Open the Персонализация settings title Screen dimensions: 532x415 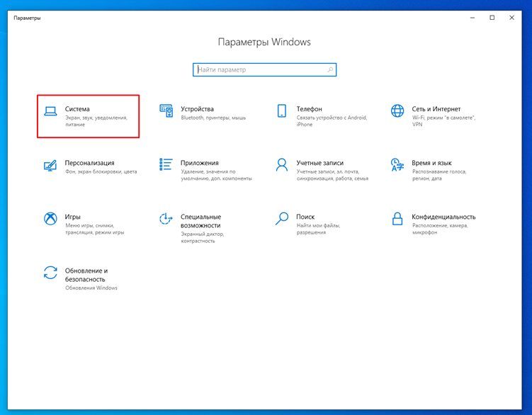click(x=89, y=163)
